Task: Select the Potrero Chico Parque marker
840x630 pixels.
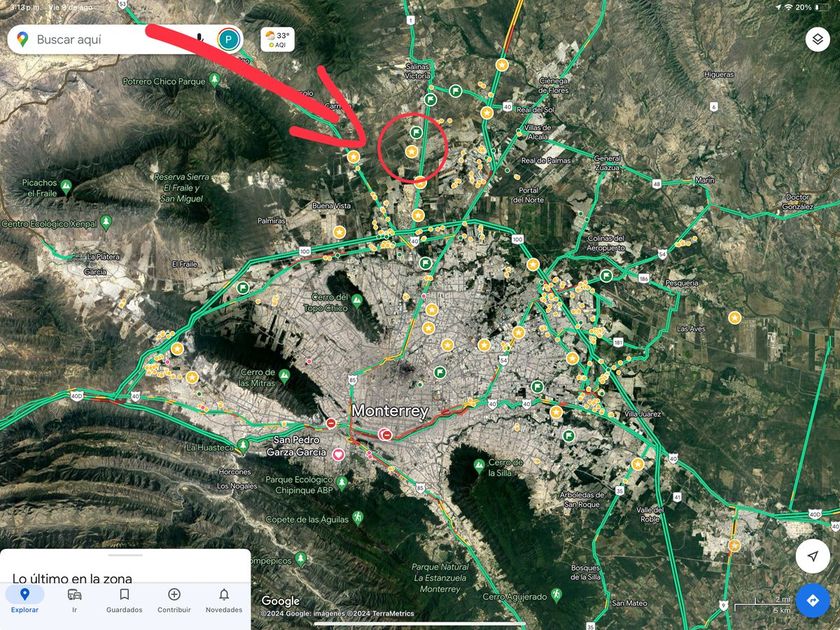Action: [x=214, y=80]
